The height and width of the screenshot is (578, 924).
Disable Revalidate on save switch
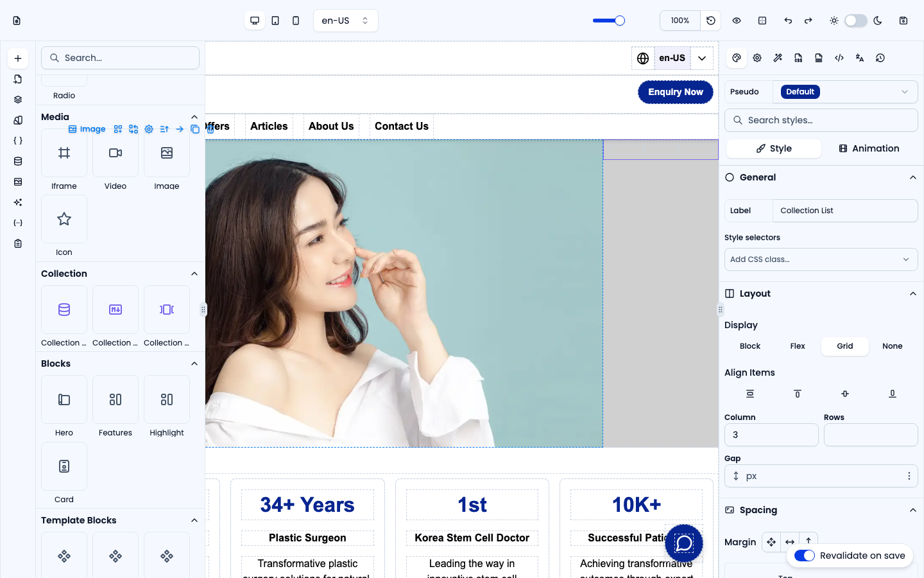(x=805, y=556)
